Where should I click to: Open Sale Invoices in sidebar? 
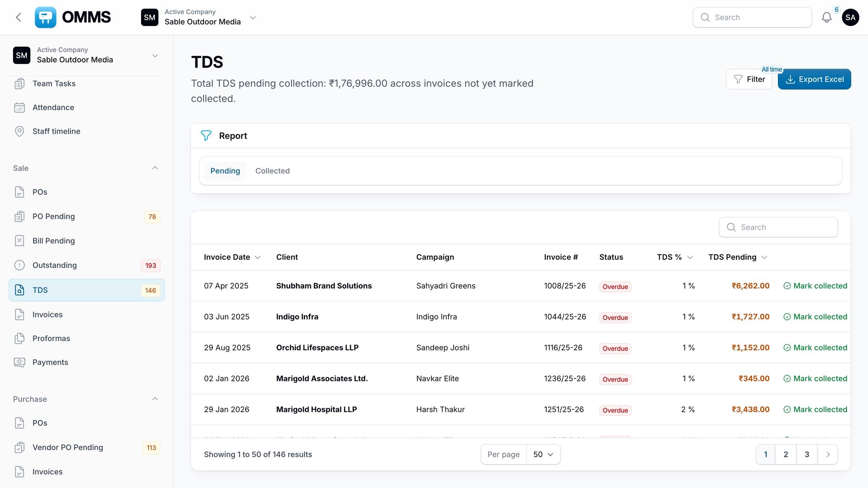click(x=87, y=314)
